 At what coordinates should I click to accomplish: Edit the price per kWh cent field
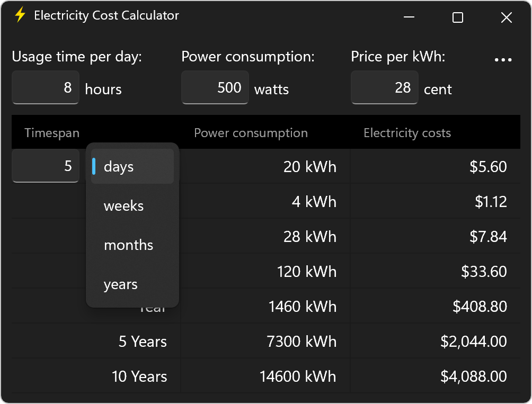point(385,87)
